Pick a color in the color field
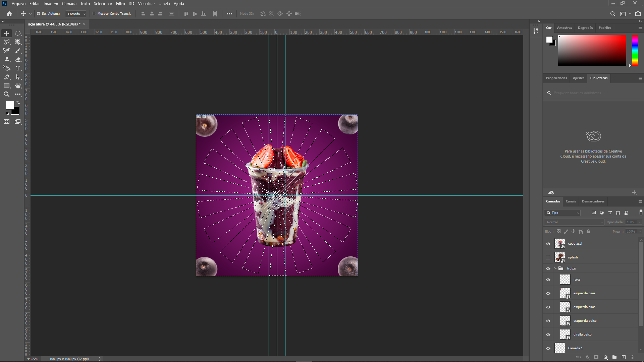Image resolution: width=644 pixels, height=362 pixels. pyautogui.click(x=592, y=50)
